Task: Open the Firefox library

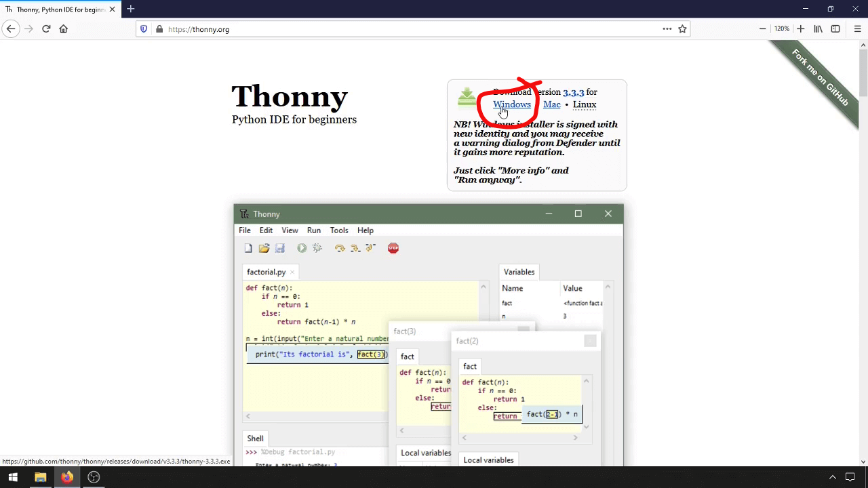Action: (818, 29)
